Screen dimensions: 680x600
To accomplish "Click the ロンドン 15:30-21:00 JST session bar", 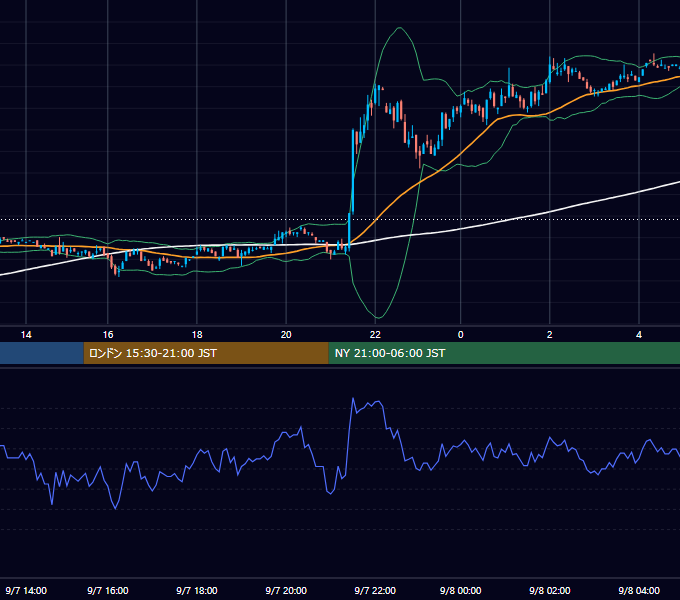I will (x=206, y=353).
